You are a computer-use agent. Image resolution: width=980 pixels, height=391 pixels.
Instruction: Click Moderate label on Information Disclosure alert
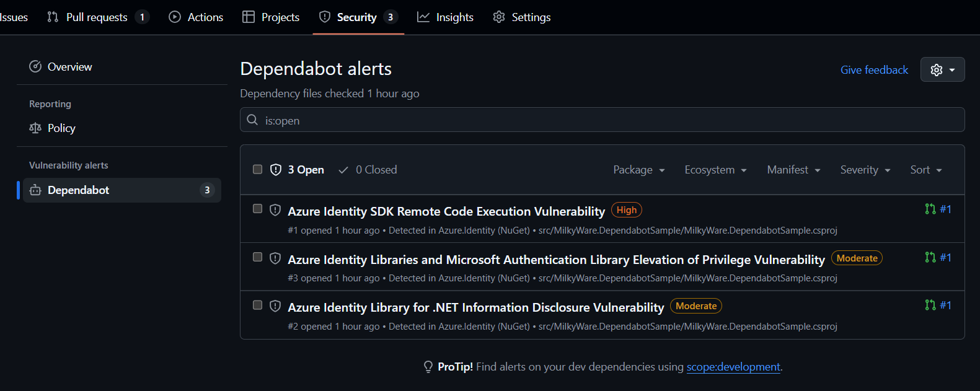(x=696, y=306)
